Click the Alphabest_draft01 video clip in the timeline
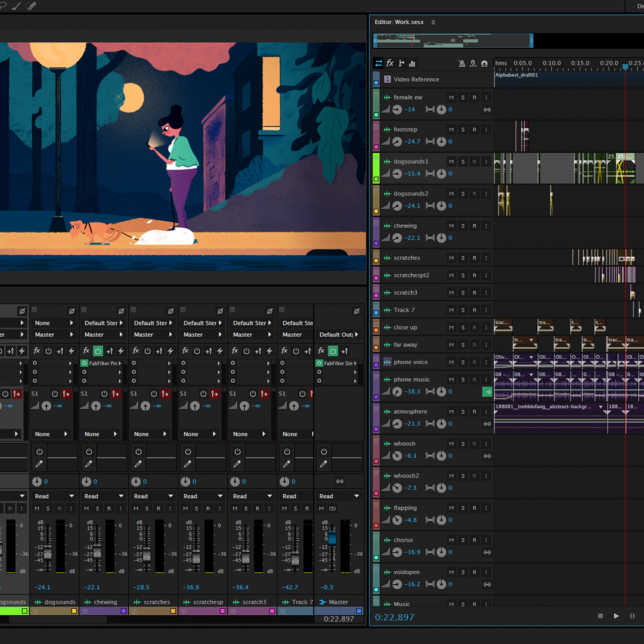Image resolution: width=644 pixels, height=644 pixels. 569,79
